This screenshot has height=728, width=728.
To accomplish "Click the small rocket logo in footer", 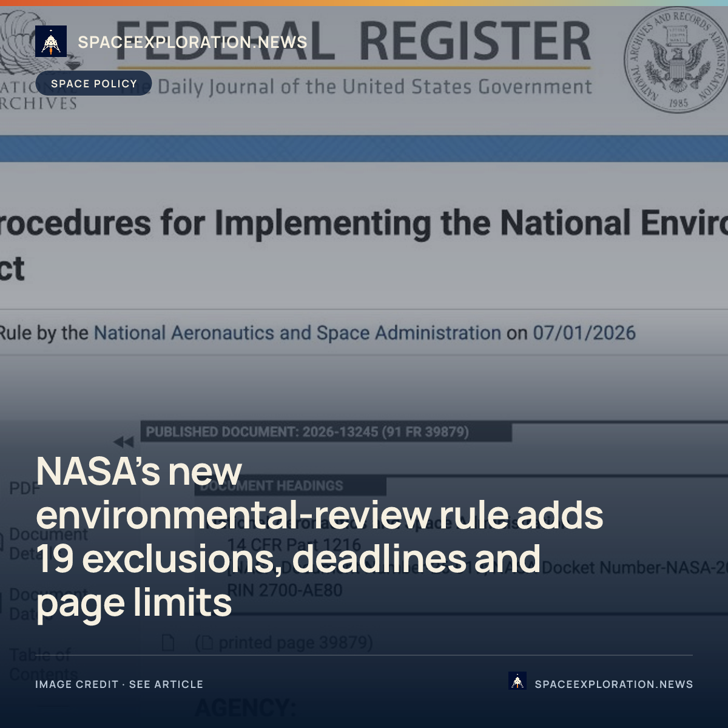I will 517,682.
